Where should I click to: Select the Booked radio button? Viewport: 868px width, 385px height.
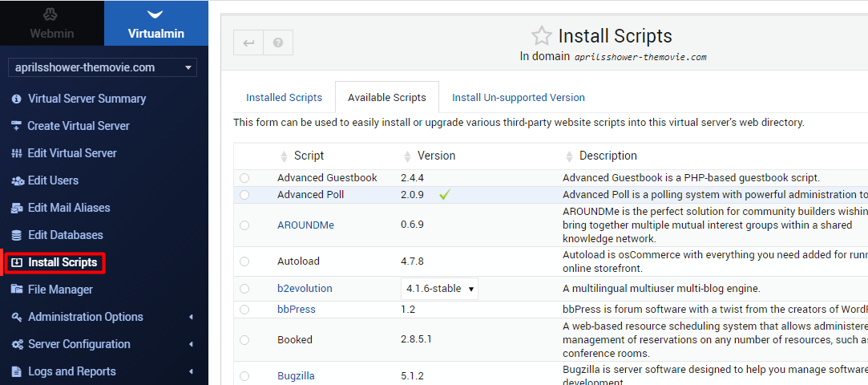pos(244,339)
